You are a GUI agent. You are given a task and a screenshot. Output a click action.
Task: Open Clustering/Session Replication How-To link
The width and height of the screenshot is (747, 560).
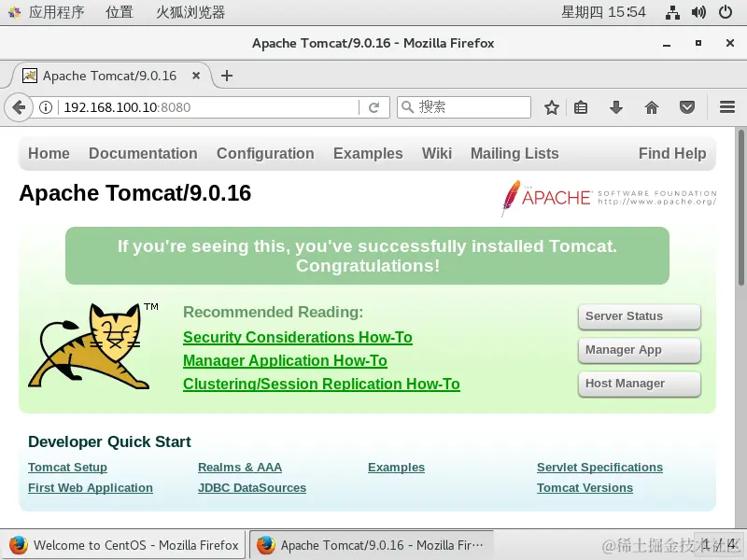point(321,384)
